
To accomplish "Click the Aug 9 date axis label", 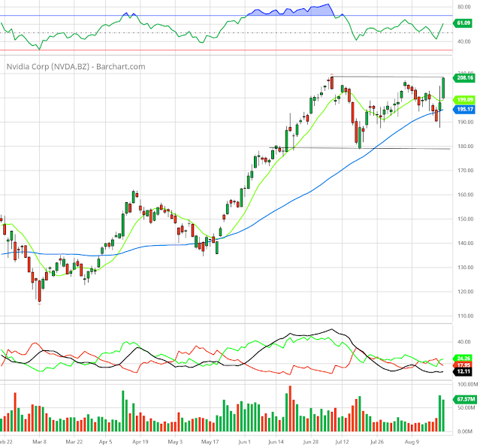I will click(412, 442).
